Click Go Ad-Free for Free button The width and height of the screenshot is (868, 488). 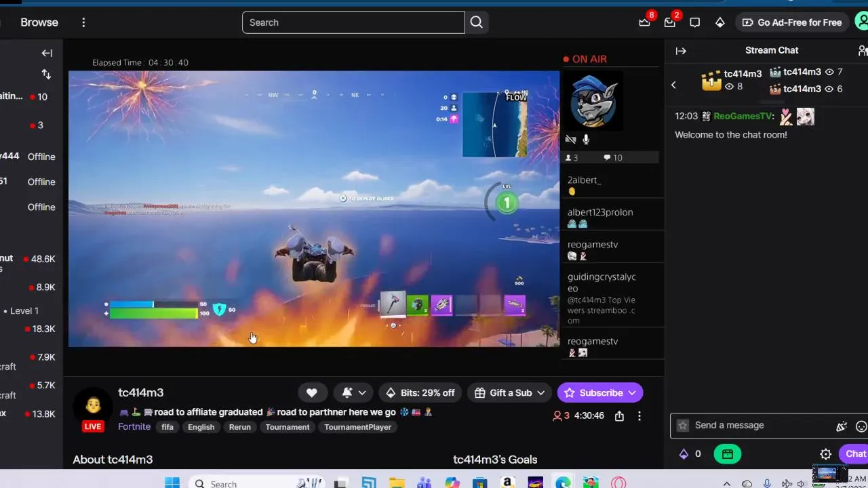pos(792,22)
